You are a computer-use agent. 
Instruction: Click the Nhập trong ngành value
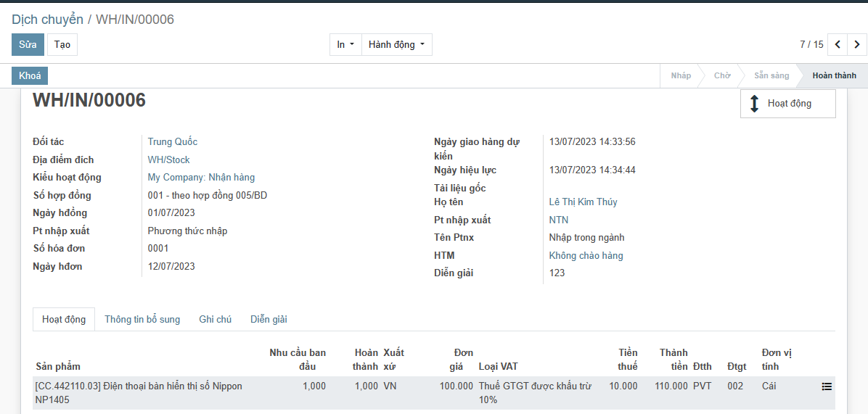[587, 238]
